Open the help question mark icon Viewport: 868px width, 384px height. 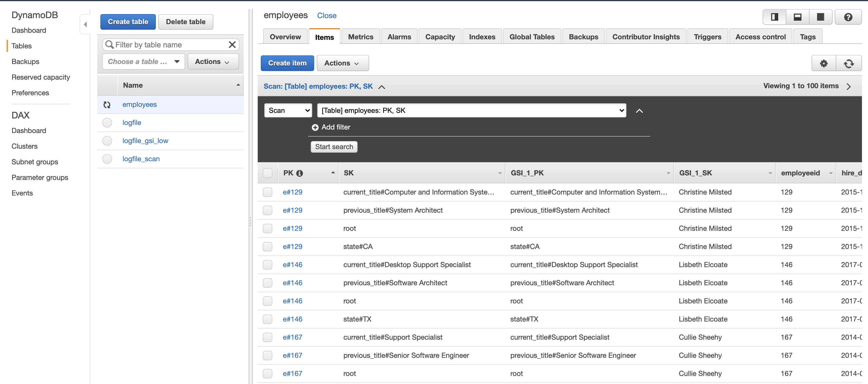click(848, 17)
